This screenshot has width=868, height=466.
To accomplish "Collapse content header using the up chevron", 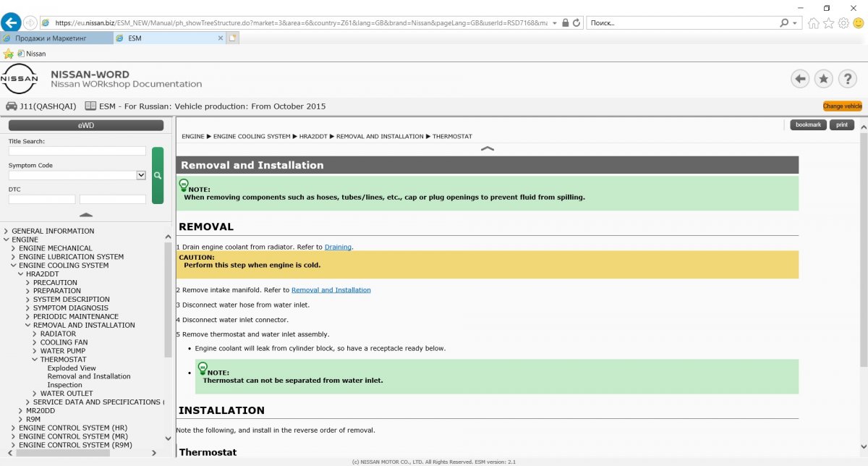I will [x=488, y=148].
